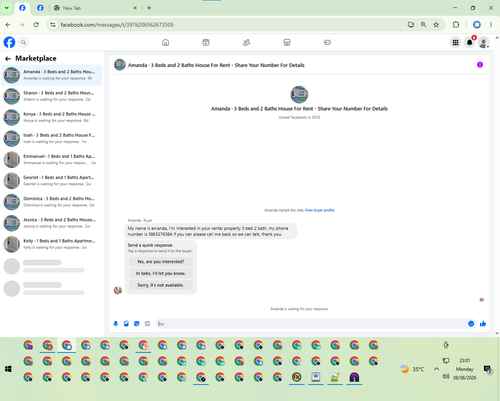The height and width of the screenshot is (401, 500).
Task: Open Amanda's conversation in the list
Action: pos(52,75)
